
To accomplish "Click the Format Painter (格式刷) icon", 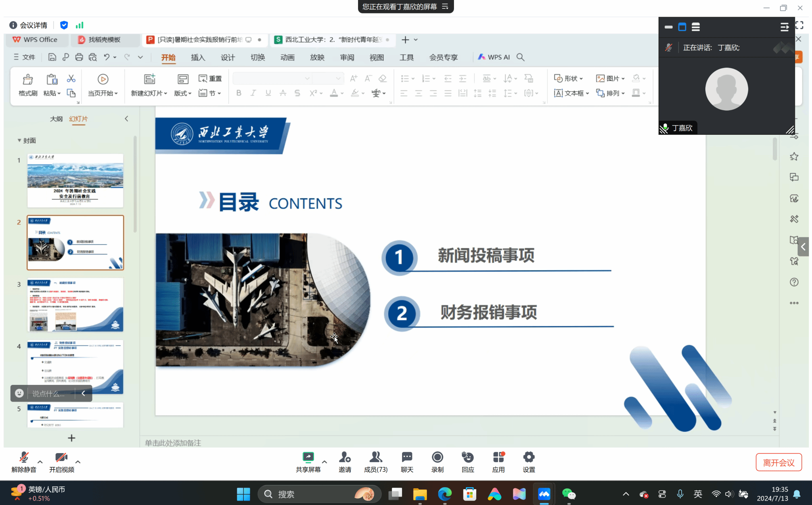I will (27, 79).
